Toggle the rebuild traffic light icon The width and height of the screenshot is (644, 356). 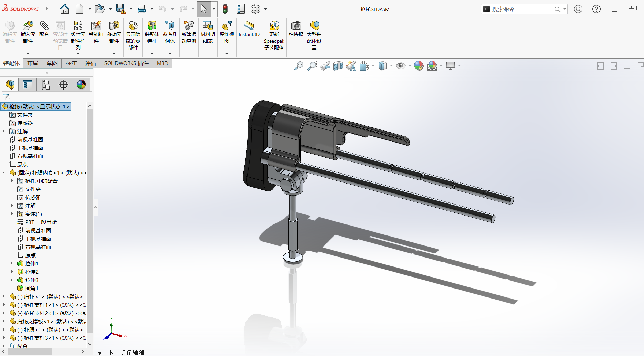[x=225, y=9]
